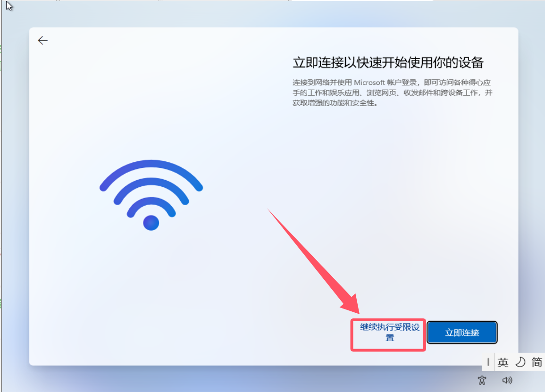Go back using the left arrow
Viewport: 545px width, 392px height.
coord(43,40)
